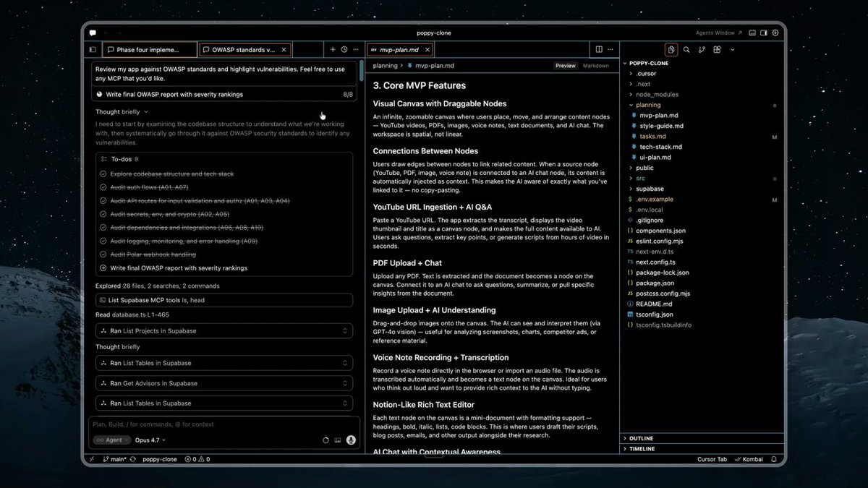Screen dimensions: 868x488
Task: Open the Explorer files icon in sidebar
Action: point(671,50)
